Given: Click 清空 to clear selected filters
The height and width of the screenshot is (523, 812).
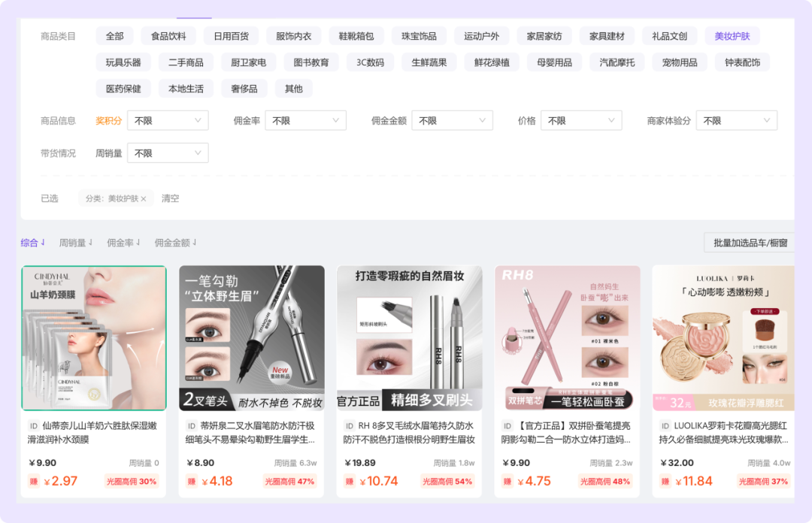Looking at the screenshot, I should point(171,199).
